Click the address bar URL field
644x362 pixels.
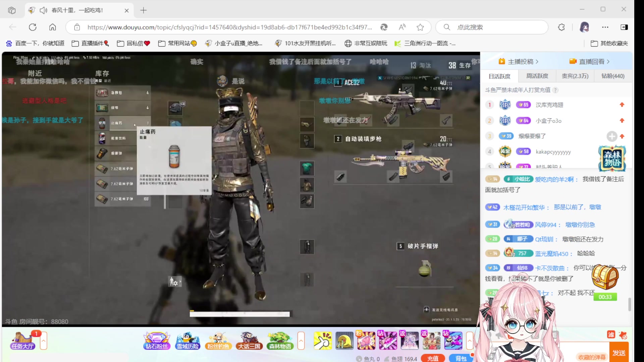(230, 27)
